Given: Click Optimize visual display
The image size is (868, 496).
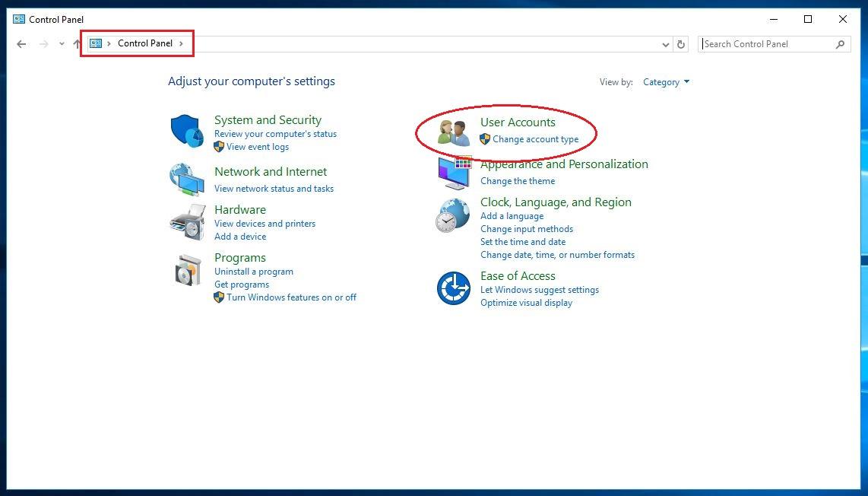Looking at the screenshot, I should click(527, 303).
